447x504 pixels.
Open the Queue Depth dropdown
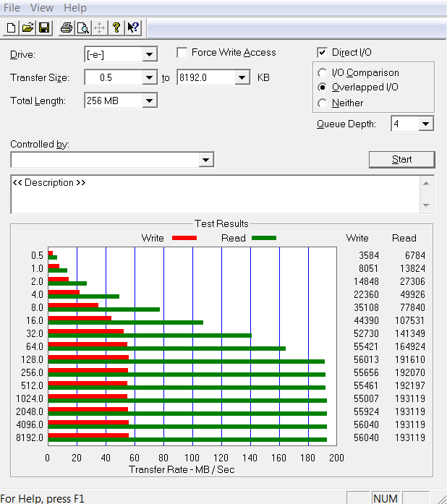426,124
